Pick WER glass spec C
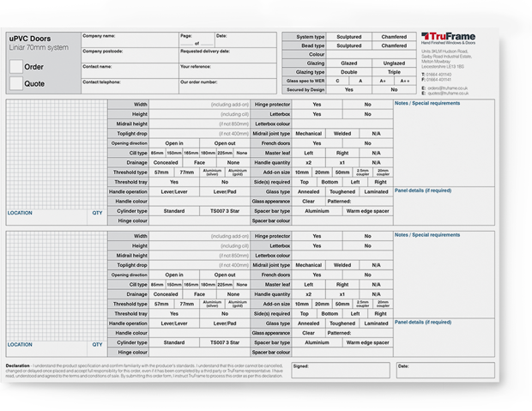The width and height of the screenshot is (532, 411). click(x=337, y=81)
